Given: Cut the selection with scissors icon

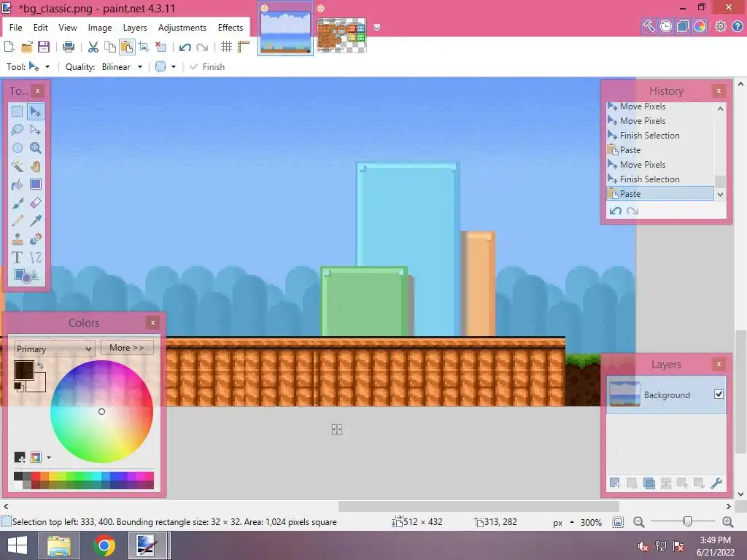Looking at the screenshot, I should point(93,47).
